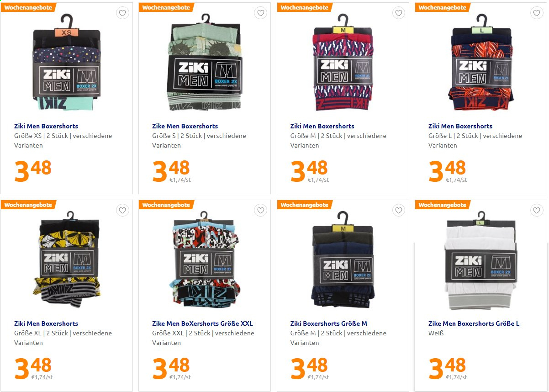Click heart icon on Größe S boxershorts card
Screen dimensions: 549x392
pos(261,13)
